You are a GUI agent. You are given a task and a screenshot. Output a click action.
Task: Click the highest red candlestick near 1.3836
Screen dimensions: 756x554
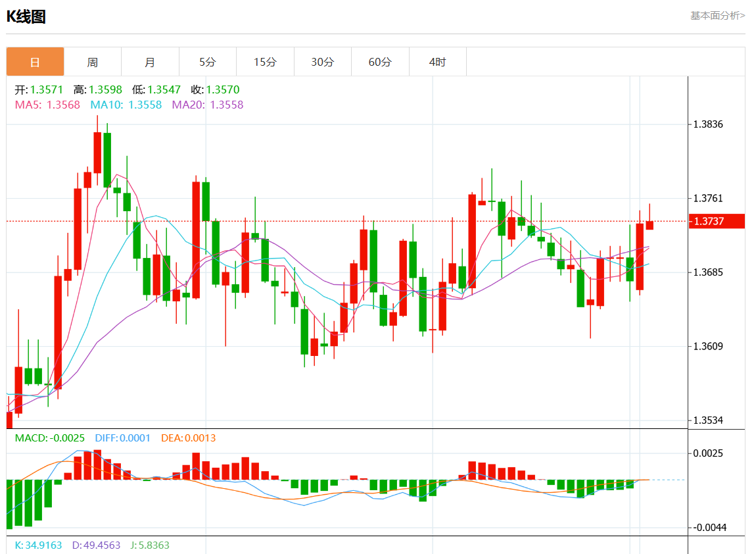click(x=97, y=153)
